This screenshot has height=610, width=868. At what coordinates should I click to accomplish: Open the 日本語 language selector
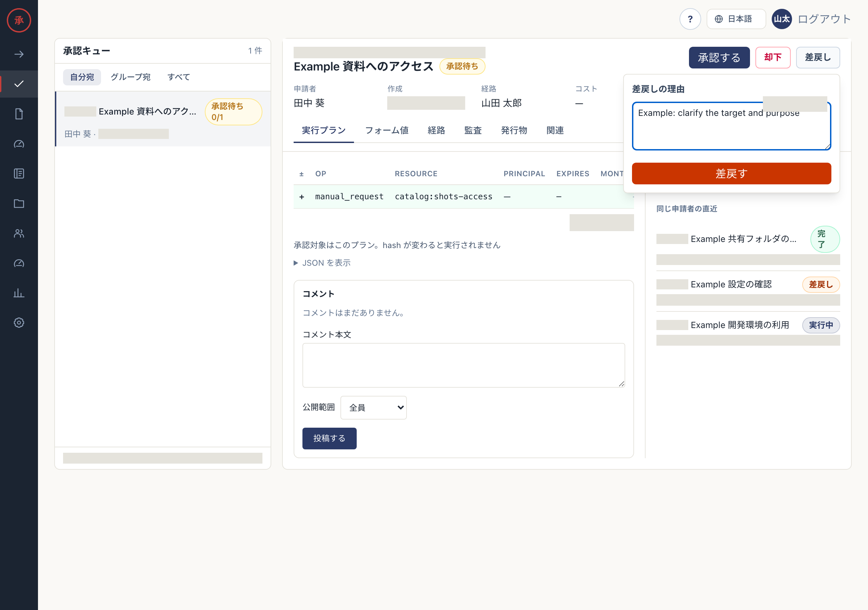[736, 19]
